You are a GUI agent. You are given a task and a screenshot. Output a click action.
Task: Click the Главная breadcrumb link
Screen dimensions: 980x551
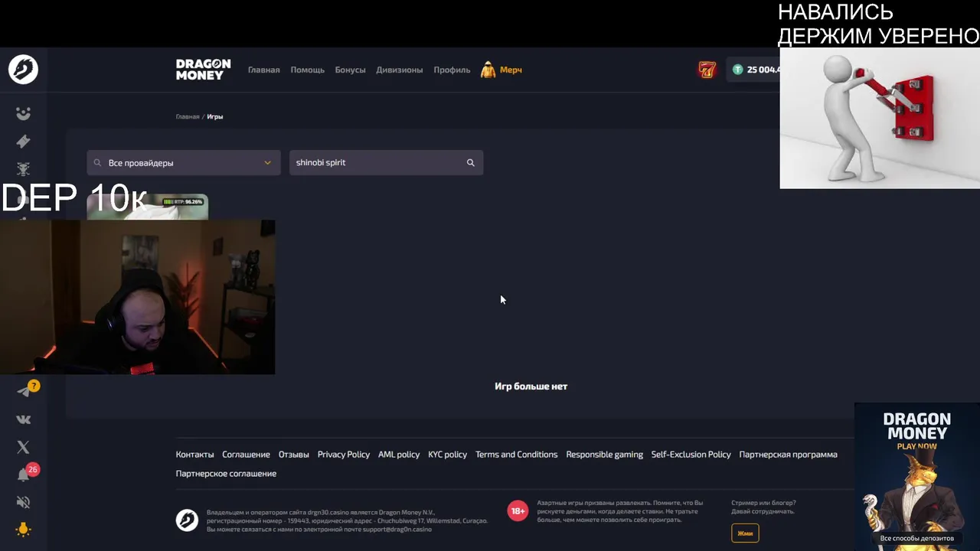pyautogui.click(x=188, y=116)
